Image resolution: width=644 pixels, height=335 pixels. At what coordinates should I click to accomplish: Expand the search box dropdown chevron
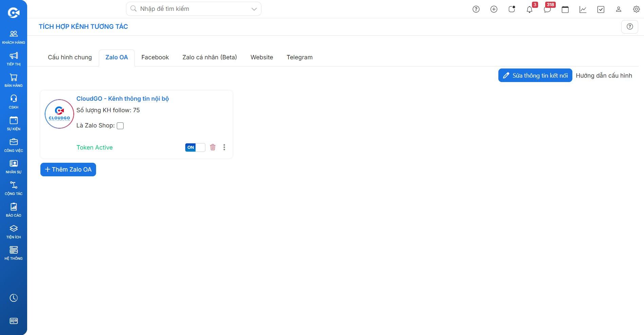[x=254, y=9]
